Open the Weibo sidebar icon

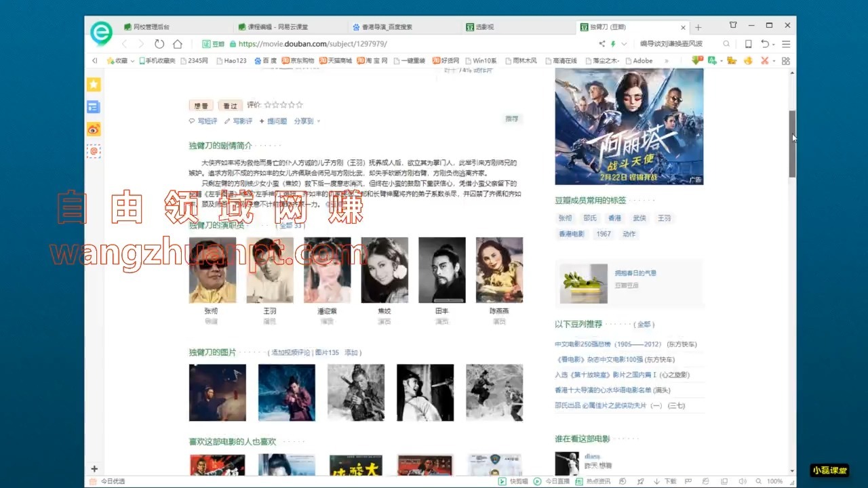coord(94,129)
